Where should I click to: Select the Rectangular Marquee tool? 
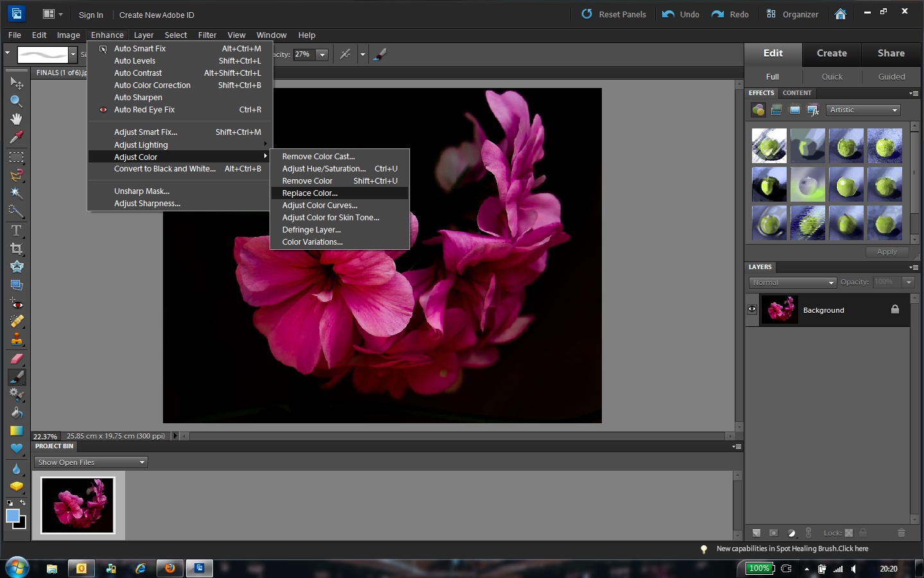[16, 157]
